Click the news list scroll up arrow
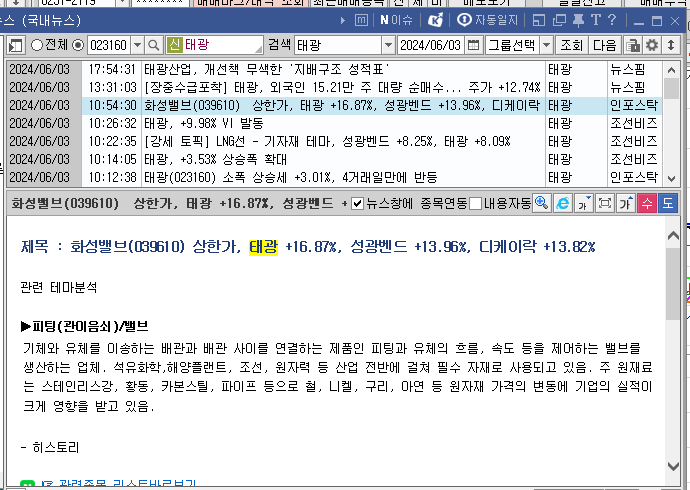690x490 pixels. click(672, 69)
